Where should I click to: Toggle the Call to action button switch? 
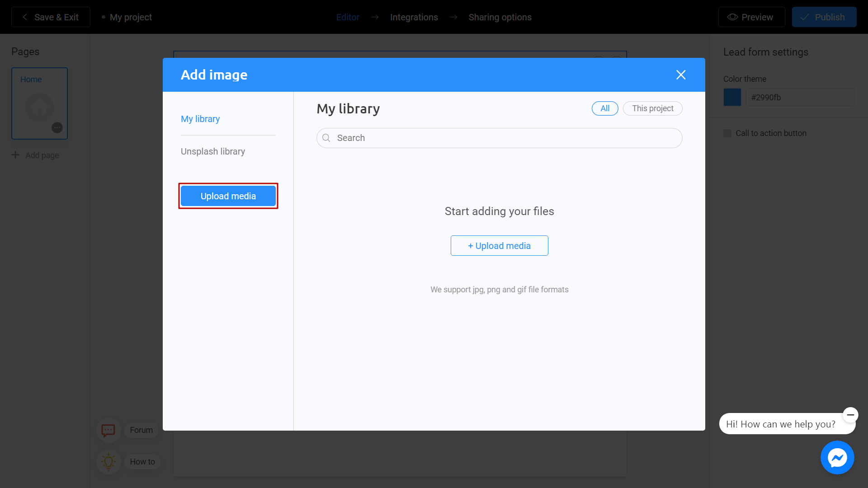tap(727, 133)
